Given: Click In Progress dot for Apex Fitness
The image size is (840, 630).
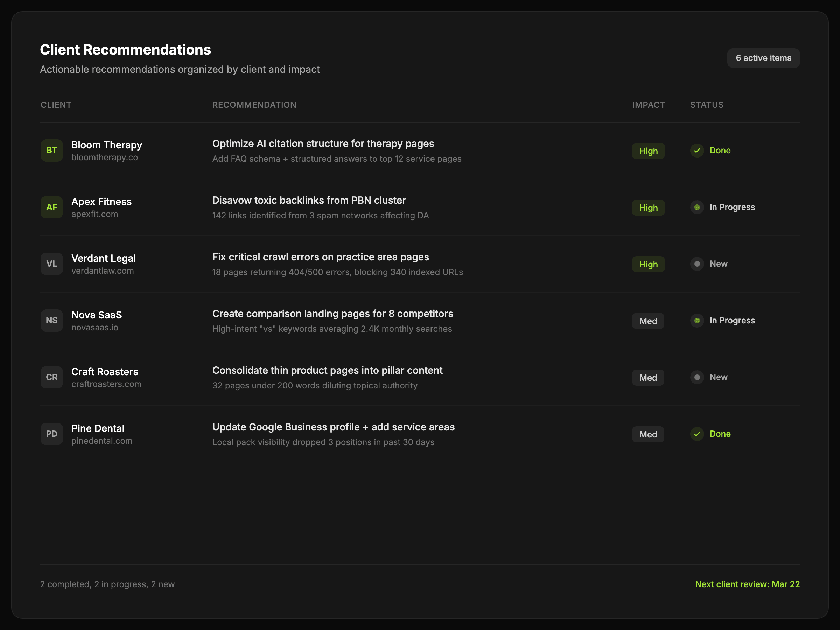Looking at the screenshot, I should click(x=697, y=207).
